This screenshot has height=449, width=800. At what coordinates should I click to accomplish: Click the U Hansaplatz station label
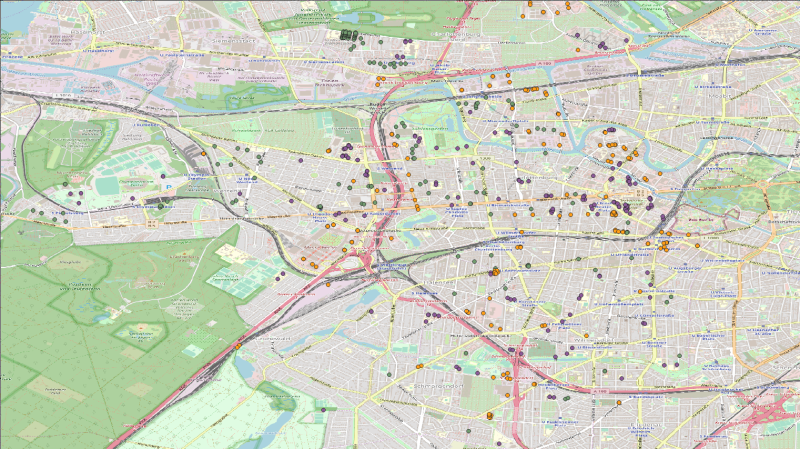716,167
